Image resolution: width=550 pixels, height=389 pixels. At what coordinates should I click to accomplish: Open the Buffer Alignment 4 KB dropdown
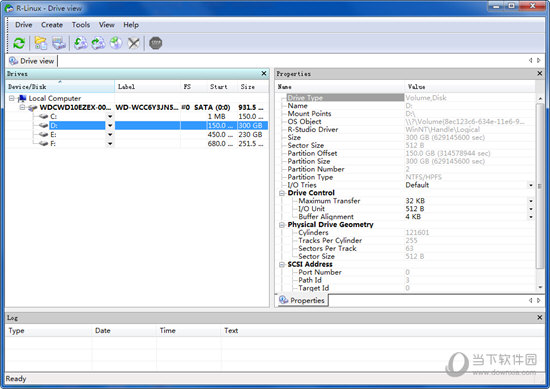click(531, 217)
